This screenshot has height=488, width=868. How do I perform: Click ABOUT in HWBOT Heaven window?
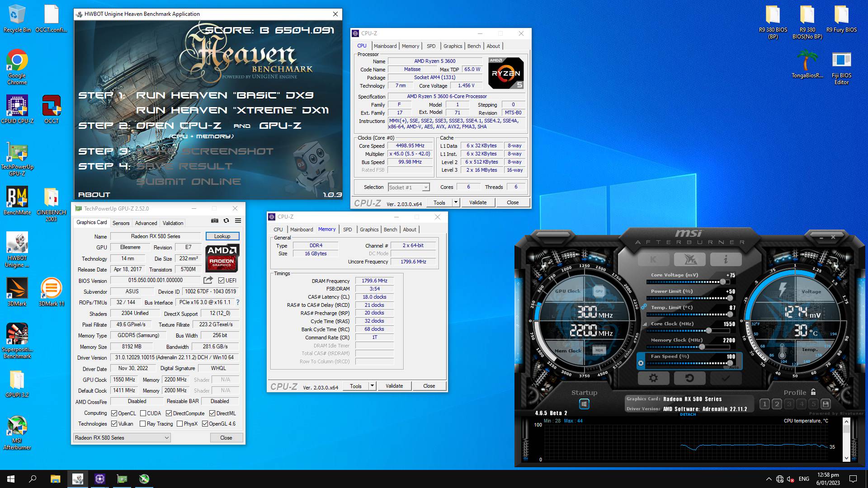tap(94, 194)
